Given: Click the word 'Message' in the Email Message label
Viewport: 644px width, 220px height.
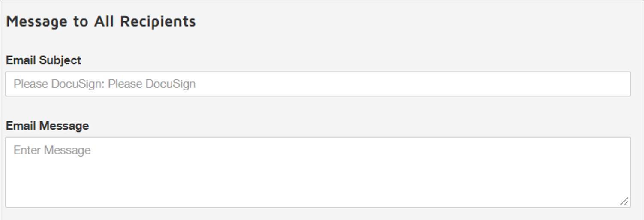Looking at the screenshot, I should 64,126.
